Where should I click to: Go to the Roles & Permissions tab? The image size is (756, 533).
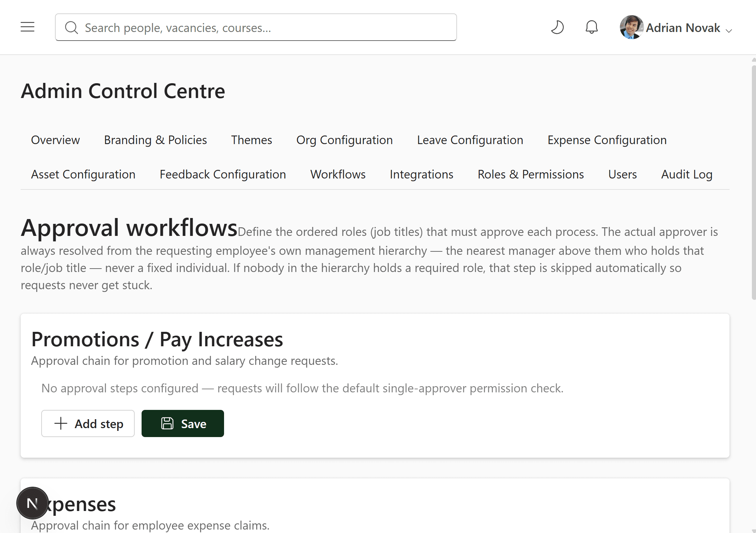point(531,174)
